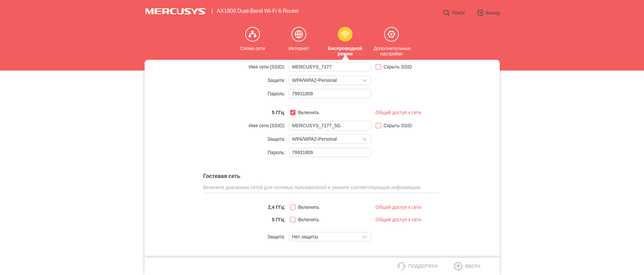Click guest 2,4 ГГц Общий доступ к сети link
Image resolution: width=644 pixels, height=275 pixels.
tap(398, 207)
